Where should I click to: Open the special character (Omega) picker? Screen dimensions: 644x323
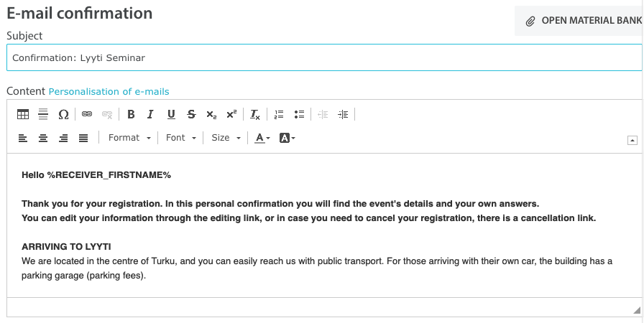point(63,114)
